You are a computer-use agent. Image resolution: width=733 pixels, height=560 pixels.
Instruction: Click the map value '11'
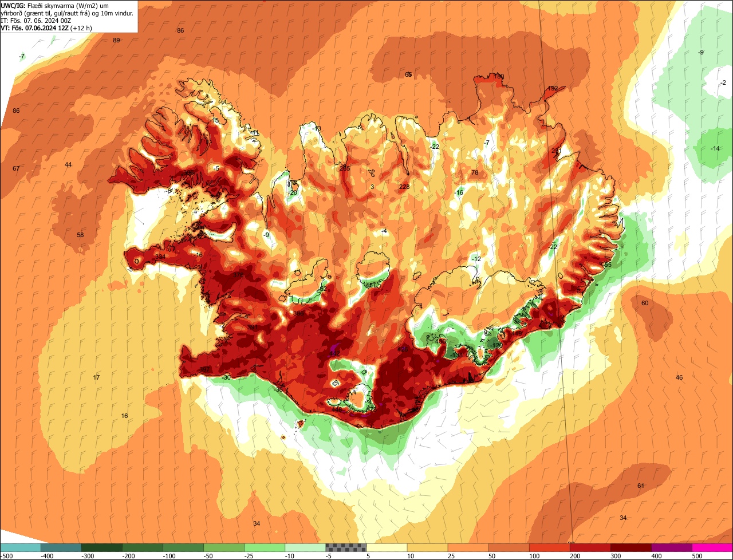click(x=255, y=133)
